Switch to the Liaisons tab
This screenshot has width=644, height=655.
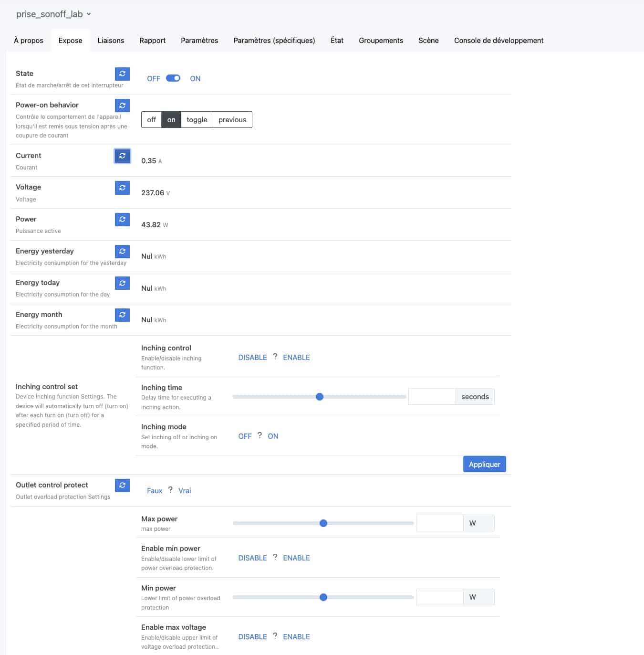(x=111, y=41)
